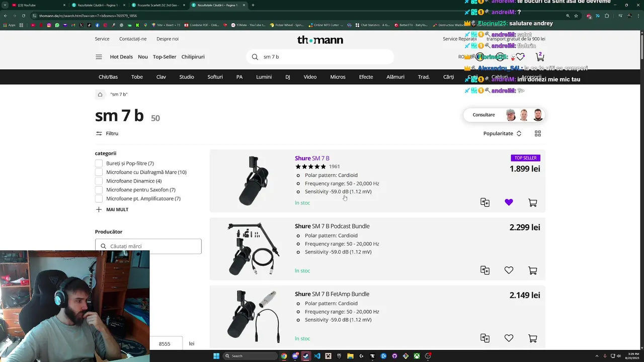The width and height of the screenshot is (644, 362).
Task: Check the Microfoane Dinamice filter
Action: coord(99,181)
